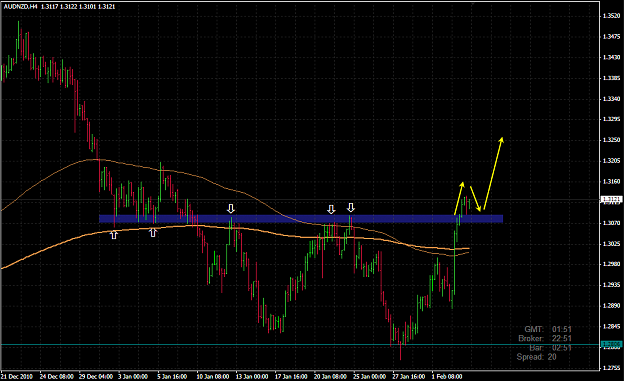625x381 pixels.
Task: Click the Bar 02:51 countdown readout
Action: tap(550, 348)
